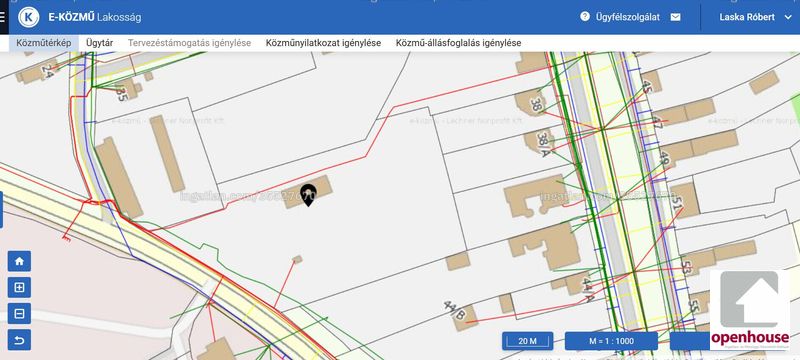Select the Közműtérkép tab
Screen dimensions: 800x360
point(43,43)
